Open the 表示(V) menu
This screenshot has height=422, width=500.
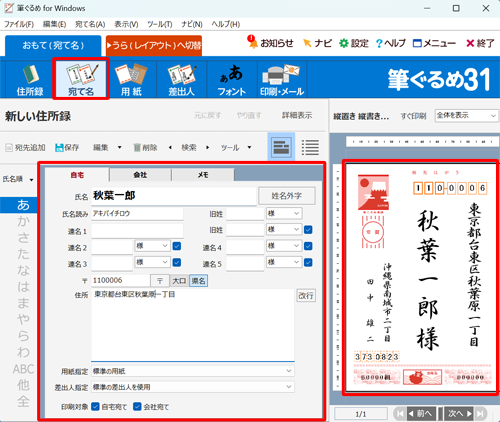coord(126,24)
